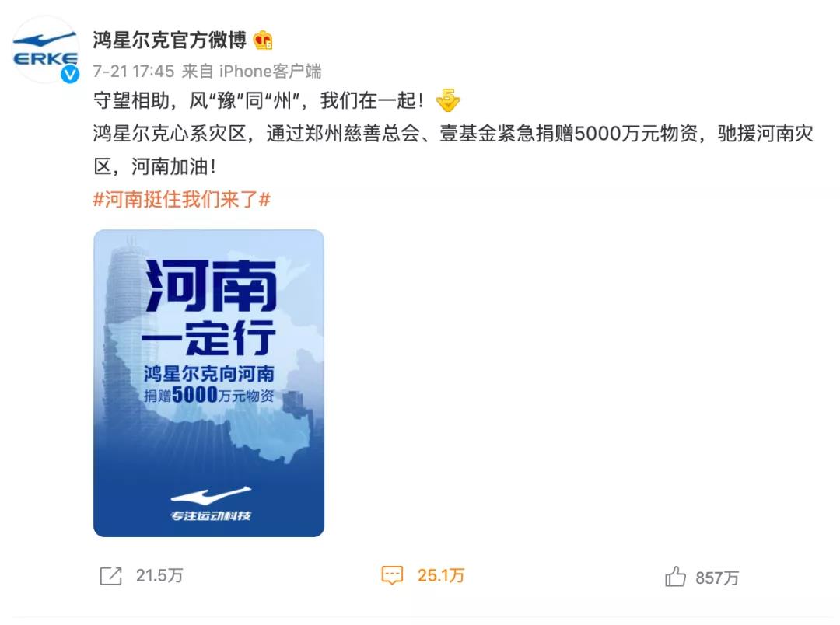
Task: Open the 鸿星尔克官方微博 account name
Action: click(170, 40)
